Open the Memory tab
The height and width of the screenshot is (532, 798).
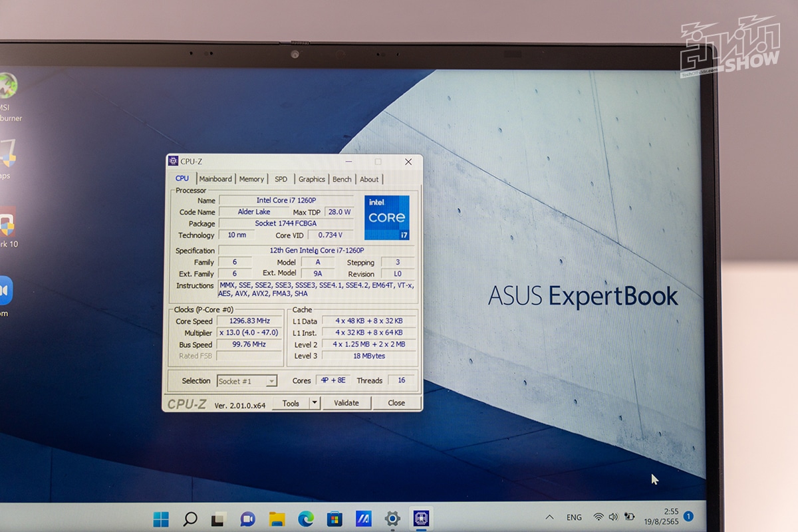tap(251, 179)
